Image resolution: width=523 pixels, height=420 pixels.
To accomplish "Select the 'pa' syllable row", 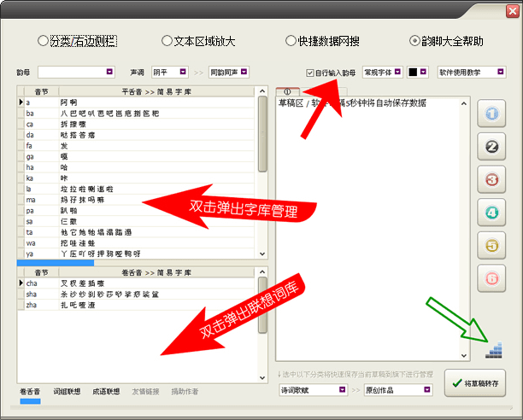I will 138,211.
